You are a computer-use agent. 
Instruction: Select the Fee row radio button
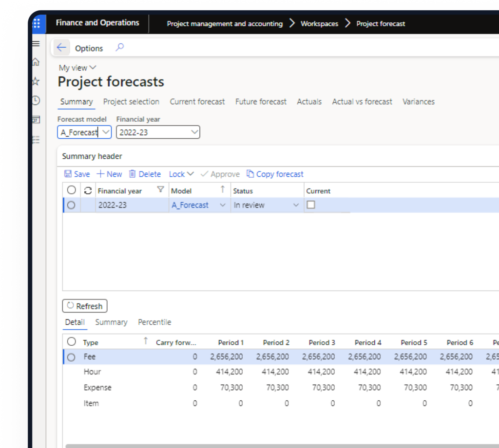72,357
